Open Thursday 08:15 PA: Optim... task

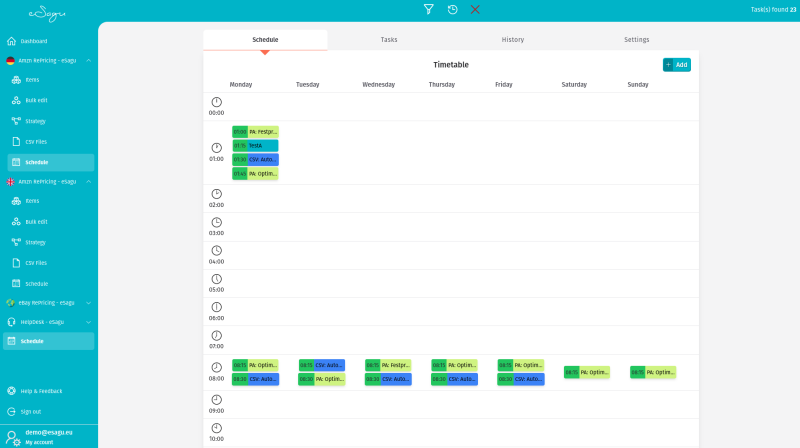tap(454, 365)
